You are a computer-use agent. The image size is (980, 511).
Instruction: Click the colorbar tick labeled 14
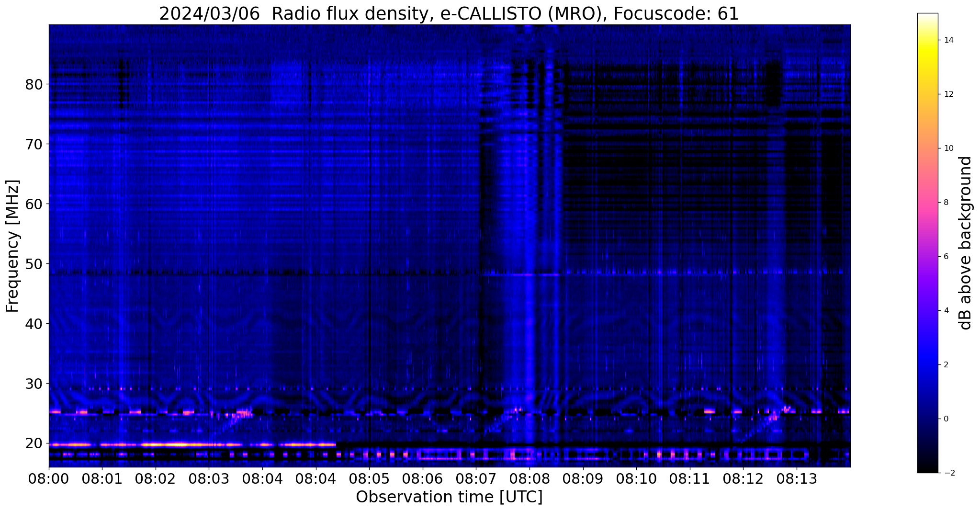coord(948,40)
